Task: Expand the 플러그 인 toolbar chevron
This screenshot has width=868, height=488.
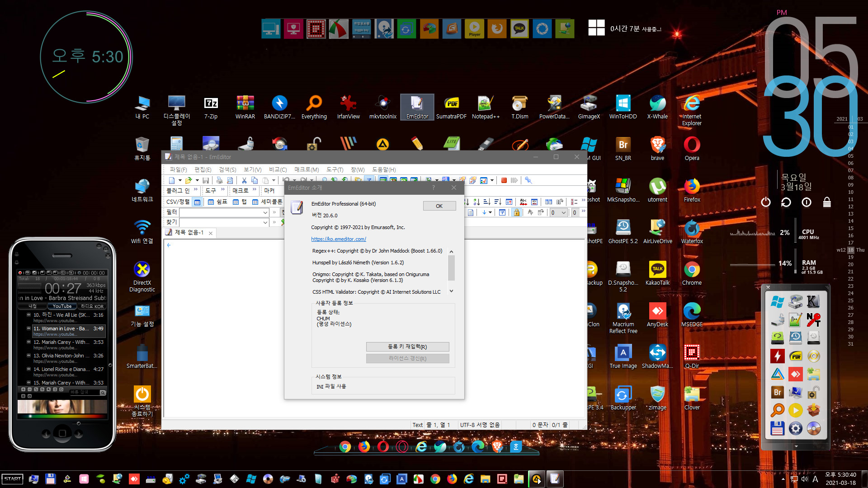Action: 195,190
